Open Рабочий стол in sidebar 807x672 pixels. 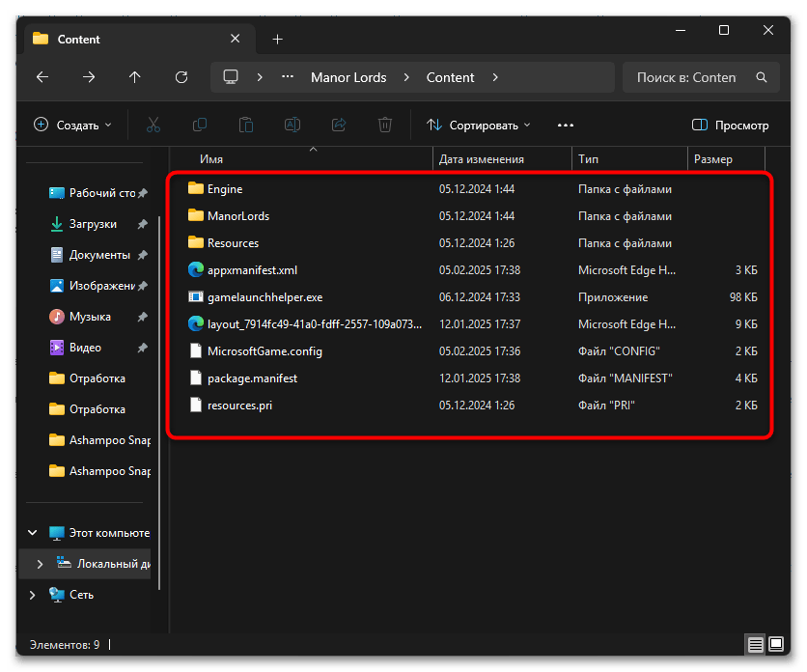click(93, 193)
